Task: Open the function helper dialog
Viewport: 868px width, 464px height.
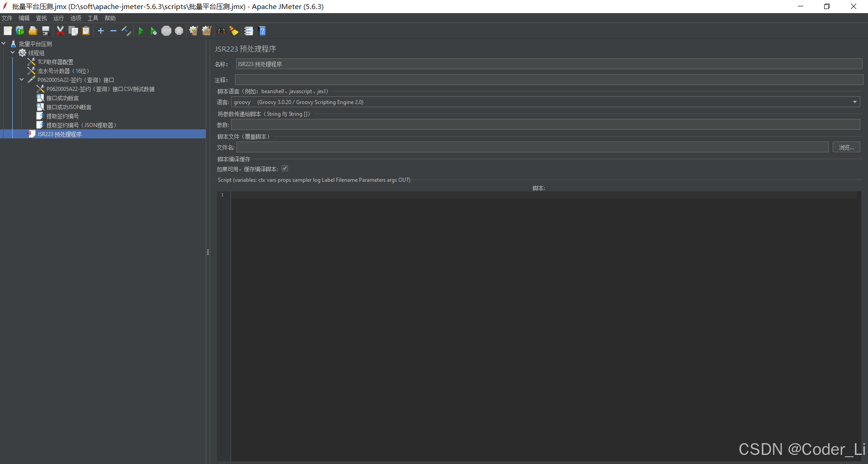Action: tap(249, 31)
